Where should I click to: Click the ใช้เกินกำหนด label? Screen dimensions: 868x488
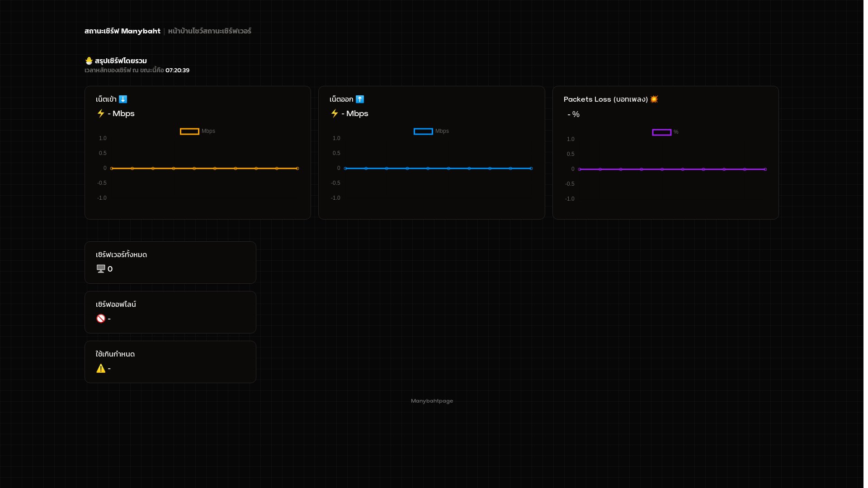115,354
